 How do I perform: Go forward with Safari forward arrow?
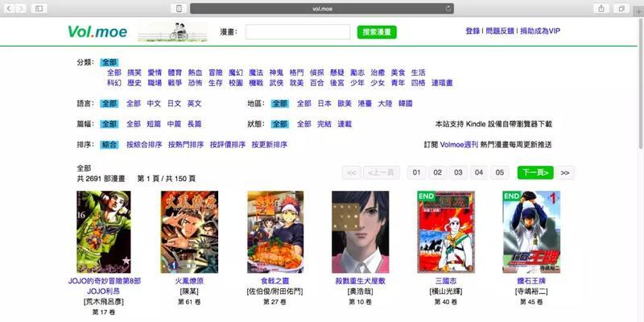[x=21, y=8]
